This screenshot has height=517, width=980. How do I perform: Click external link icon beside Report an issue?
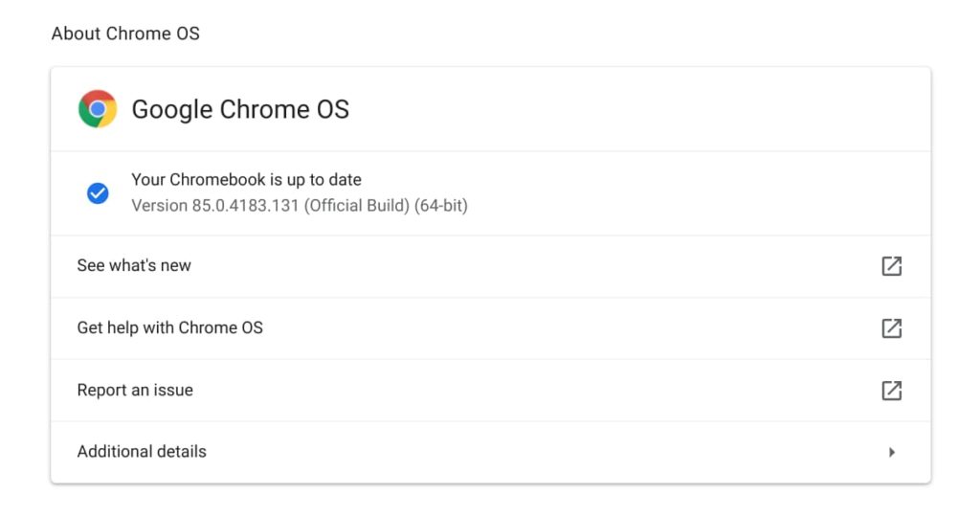[891, 391]
